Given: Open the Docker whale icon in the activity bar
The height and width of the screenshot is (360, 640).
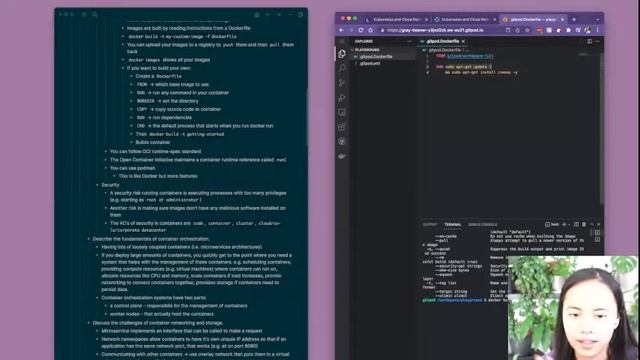Looking at the screenshot, I should tap(342, 156).
